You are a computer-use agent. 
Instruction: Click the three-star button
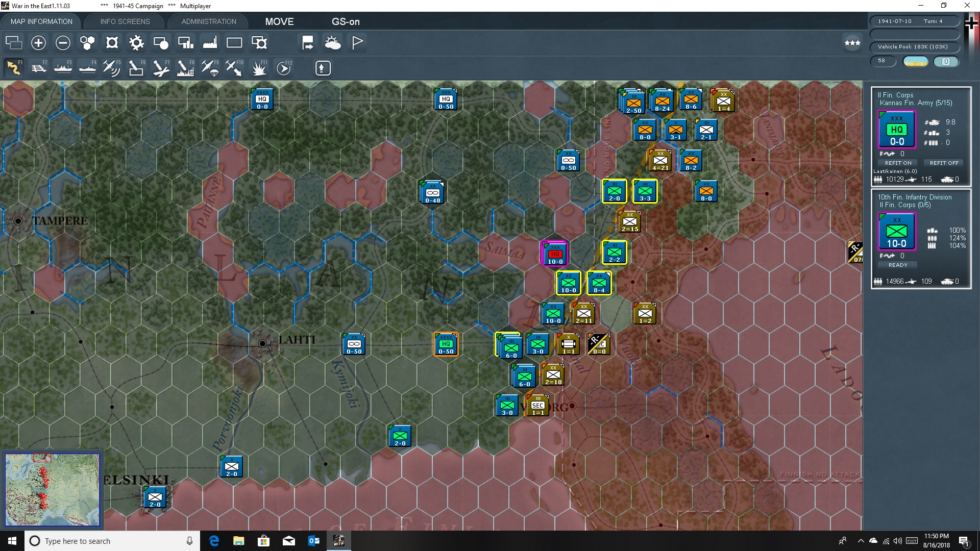[x=852, y=43]
